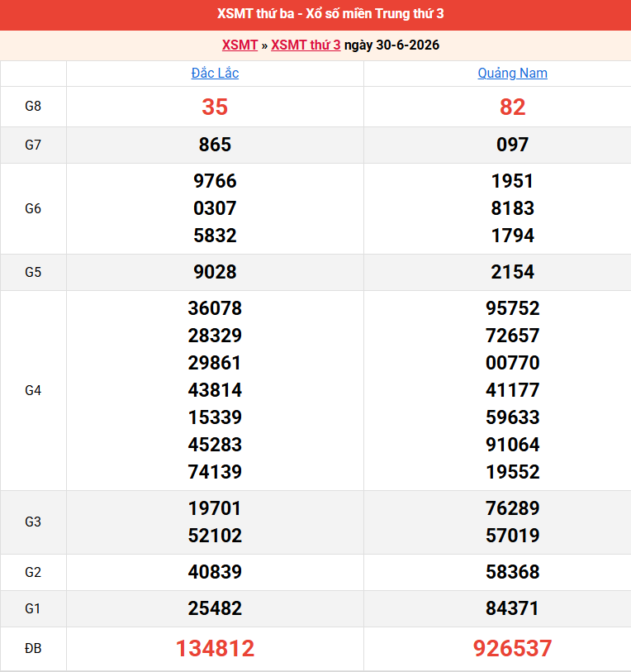
Task: Click Quảng Nam G7 value 097
Action: [x=512, y=145]
